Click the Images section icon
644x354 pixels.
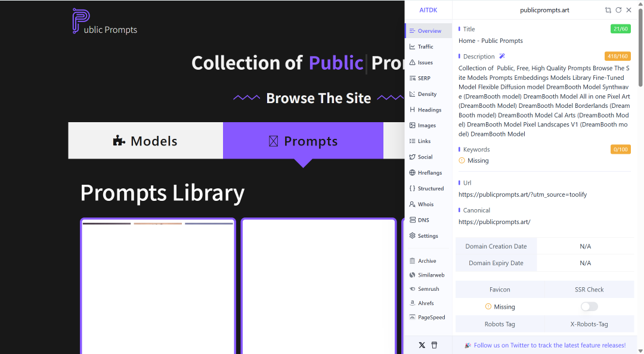pyautogui.click(x=413, y=125)
